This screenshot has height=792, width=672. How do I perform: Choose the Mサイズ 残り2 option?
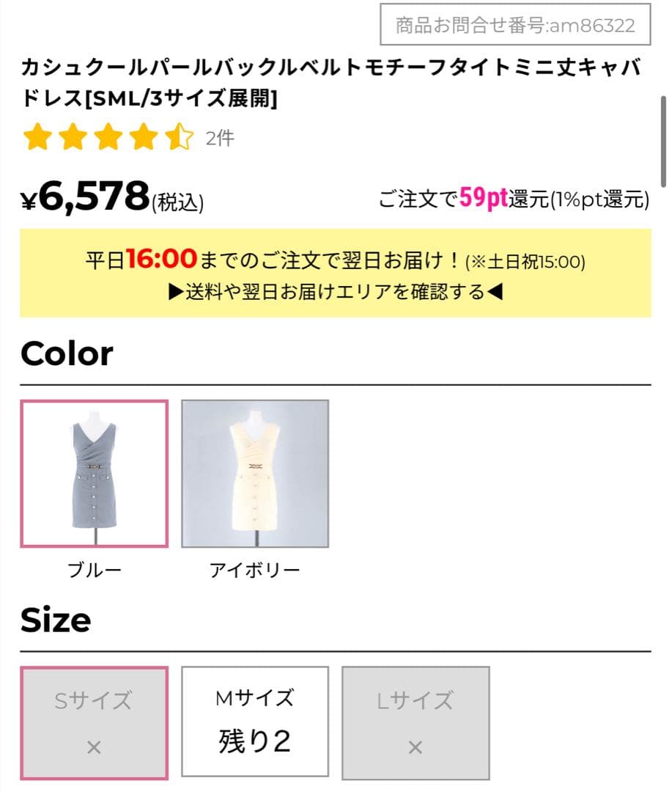(255, 722)
